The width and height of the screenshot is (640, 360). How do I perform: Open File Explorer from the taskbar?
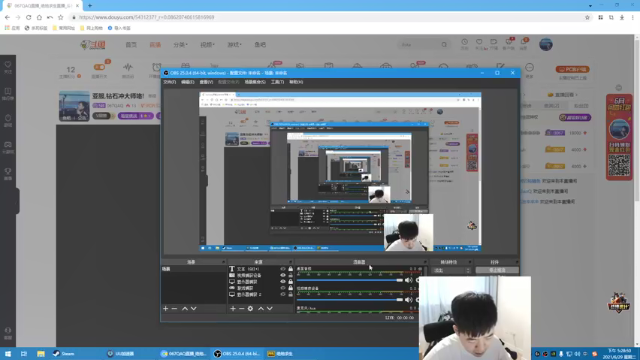coord(40,353)
